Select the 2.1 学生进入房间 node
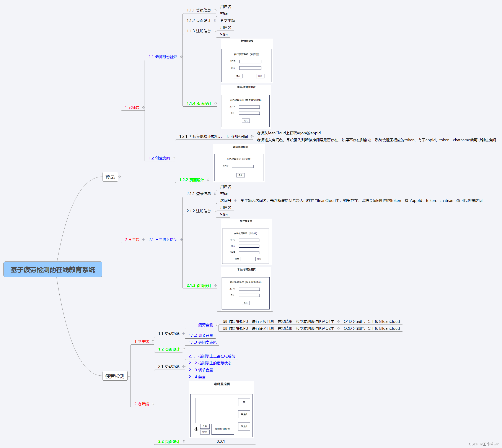The height and width of the screenshot is (448, 502). coord(163,240)
